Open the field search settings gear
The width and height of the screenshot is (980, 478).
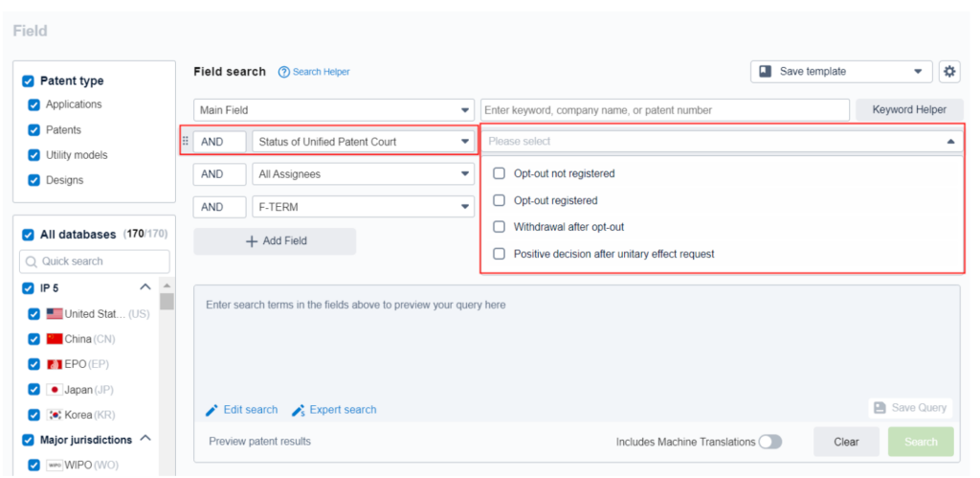(x=948, y=72)
